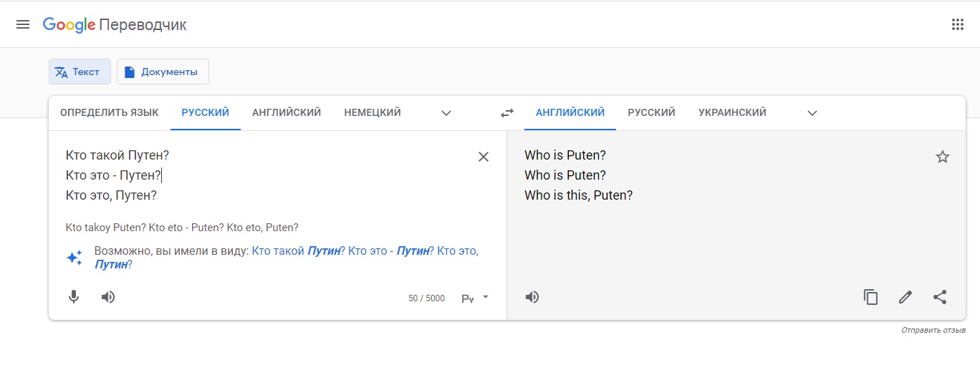The width and height of the screenshot is (980, 370).
Task: Select НЕМЕЦКИЙ as source language
Action: pos(373,112)
